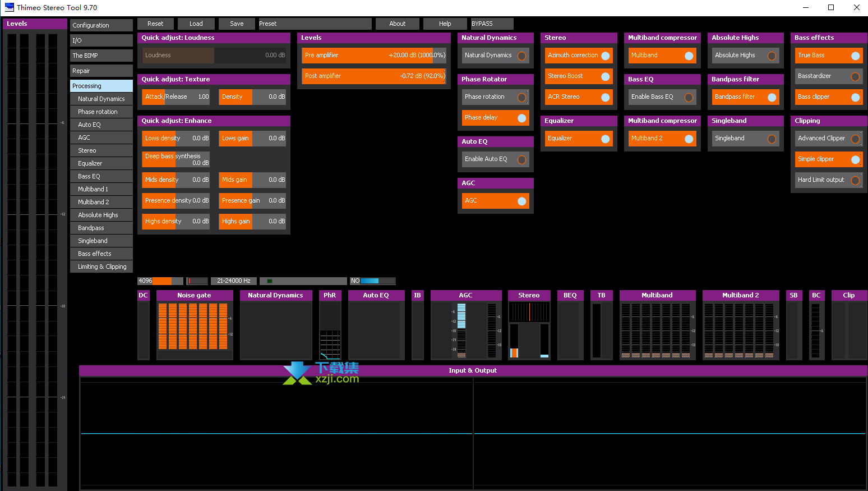Select Bandpass in the sidebar

pyautogui.click(x=101, y=228)
